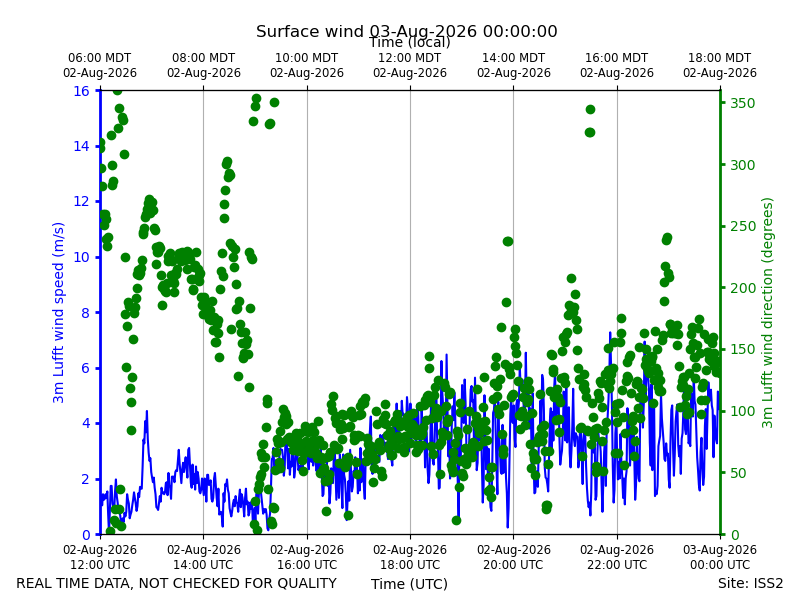
Task: Click the 16 tick on the speed axis
Action: point(82,91)
